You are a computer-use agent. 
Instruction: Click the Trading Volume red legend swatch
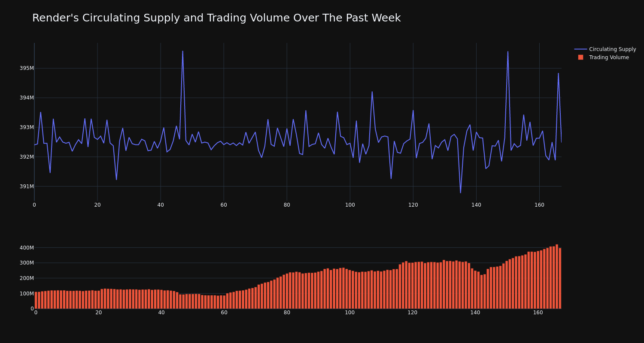tap(580, 57)
